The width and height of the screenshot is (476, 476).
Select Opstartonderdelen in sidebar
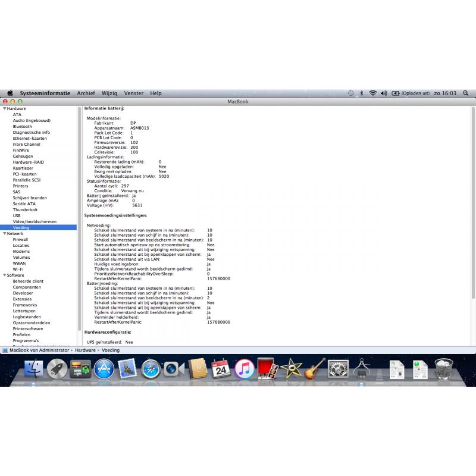click(32, 322)
